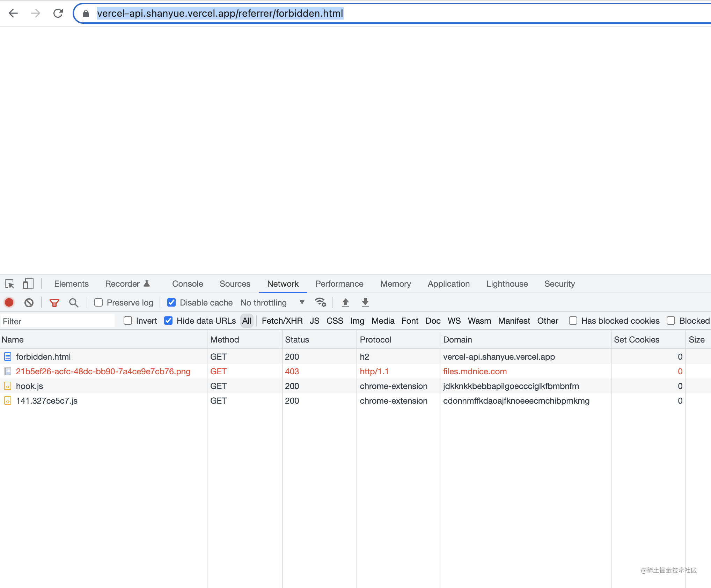711x588 pixels.
Task: Check the Blocked requests checkbox
Action: coord(671,321)
